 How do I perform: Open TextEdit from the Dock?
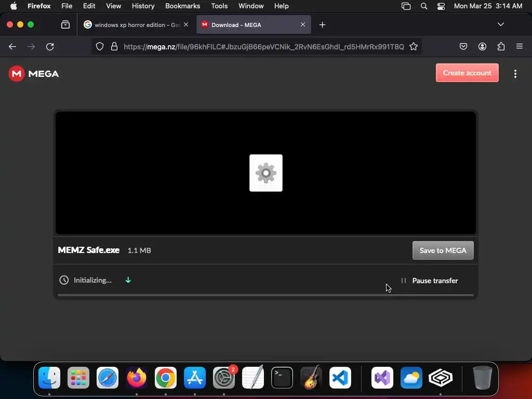pyautogui.click(x=253, y=377)
